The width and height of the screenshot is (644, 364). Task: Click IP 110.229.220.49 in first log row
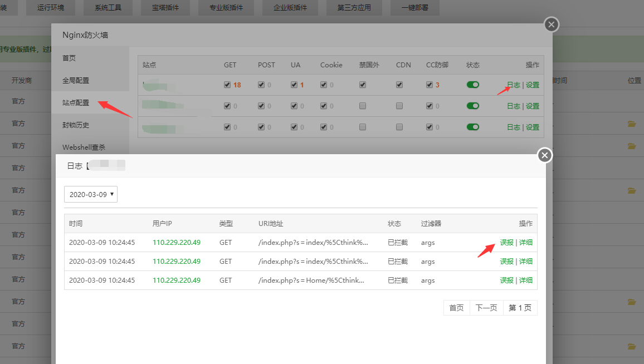point(177,243)
